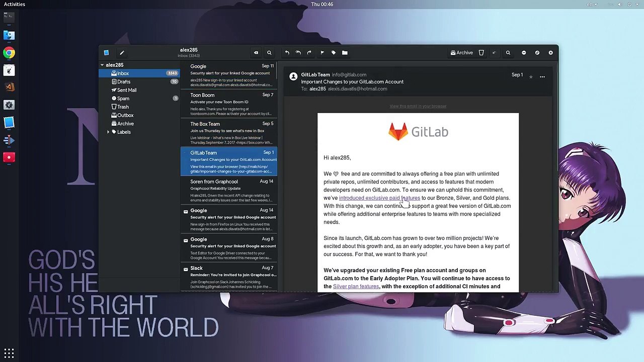This screenshot has height=362, width=644.
Task: Open the Google Sep 11 security alert
Action: 228,75
